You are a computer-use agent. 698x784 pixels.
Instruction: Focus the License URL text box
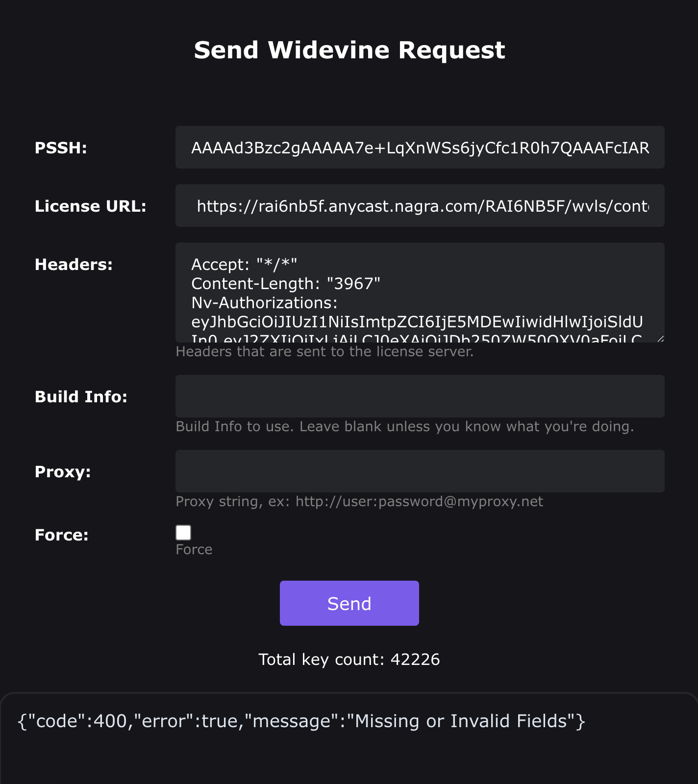pyautogui.click(x=420, y=206)
